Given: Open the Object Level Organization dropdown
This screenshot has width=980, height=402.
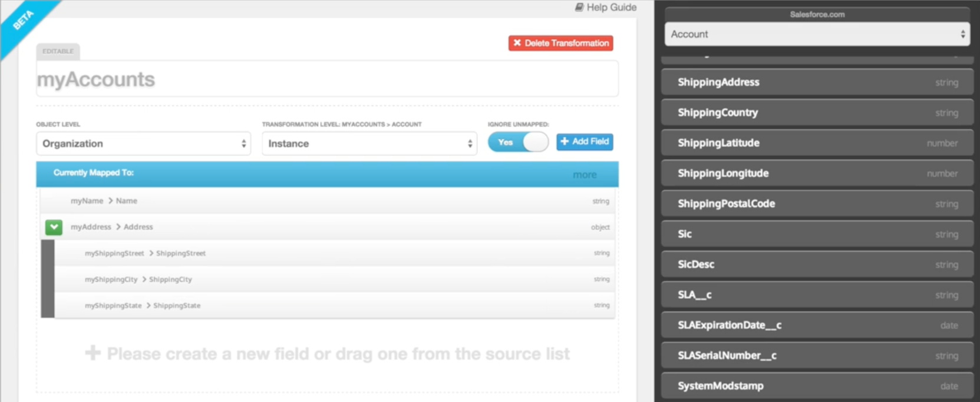Looking at the screenshot, I should click(x=143, y=144).
